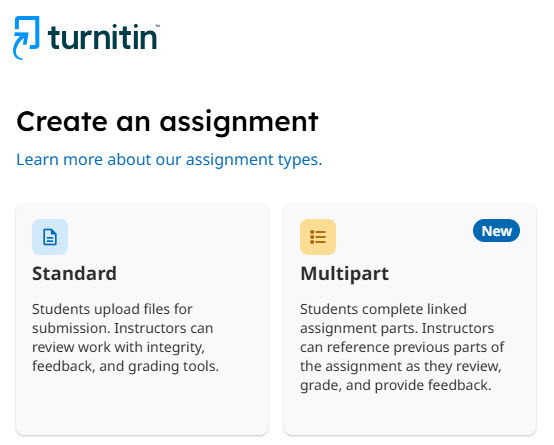This screenshot has width=554, height=445.
Task: Click the Standard card description text
Action: (125, 338)
